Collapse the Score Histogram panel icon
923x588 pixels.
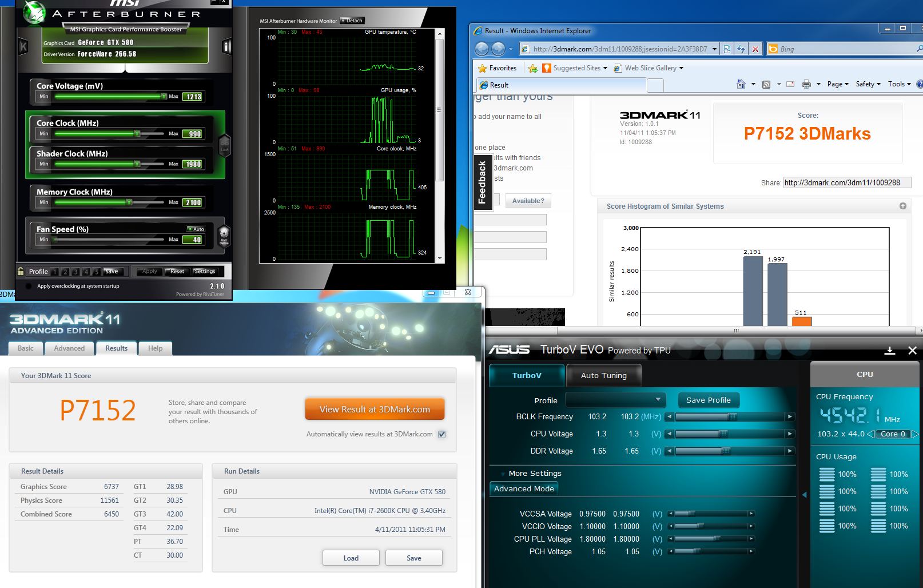tap(903, 206)
